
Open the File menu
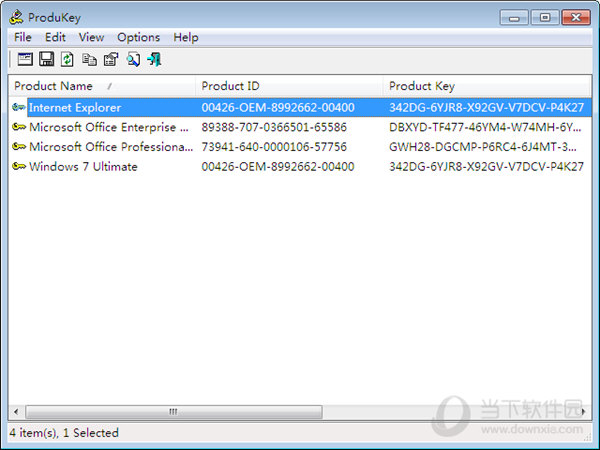(23, 37)
